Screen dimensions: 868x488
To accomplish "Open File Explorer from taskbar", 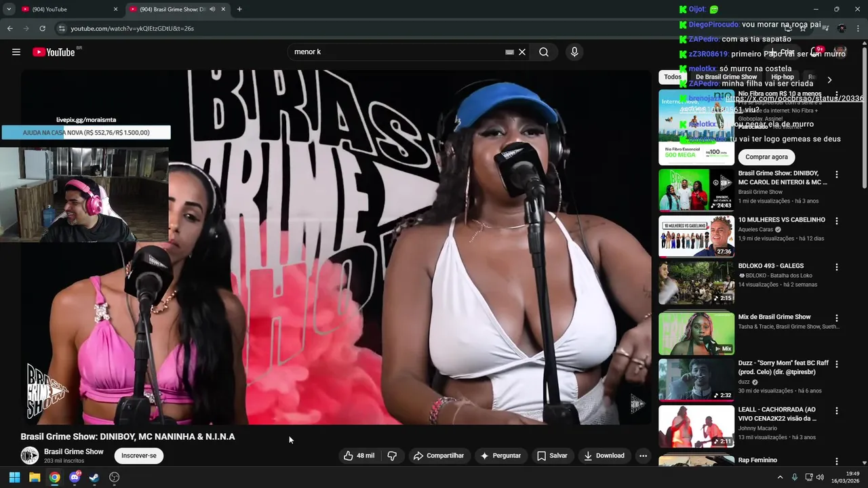I will click(x=35, y=477).
